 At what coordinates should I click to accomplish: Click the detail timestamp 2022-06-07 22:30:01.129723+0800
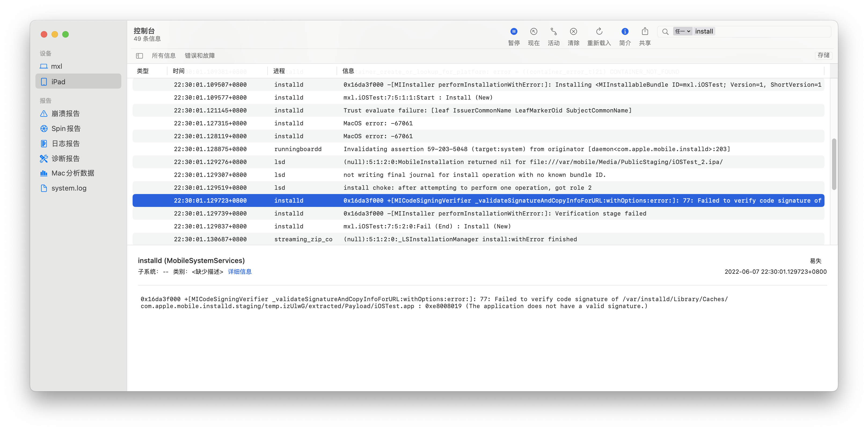(775, 272)
